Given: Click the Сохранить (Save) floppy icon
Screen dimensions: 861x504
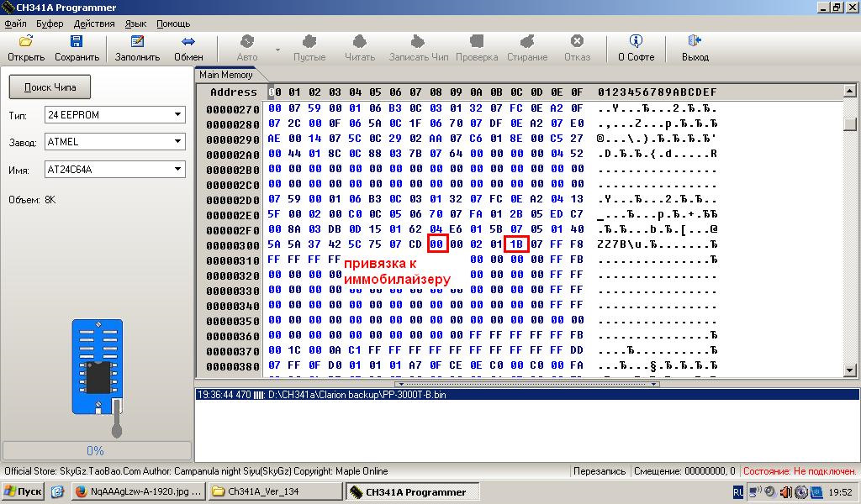Looking at the screenshot, I should coord(77,41).
